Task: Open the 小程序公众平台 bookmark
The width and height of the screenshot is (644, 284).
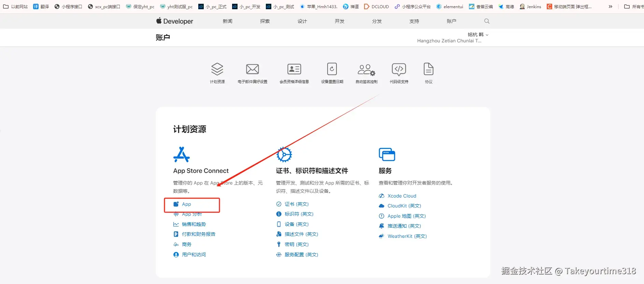Action: point(413,6)
